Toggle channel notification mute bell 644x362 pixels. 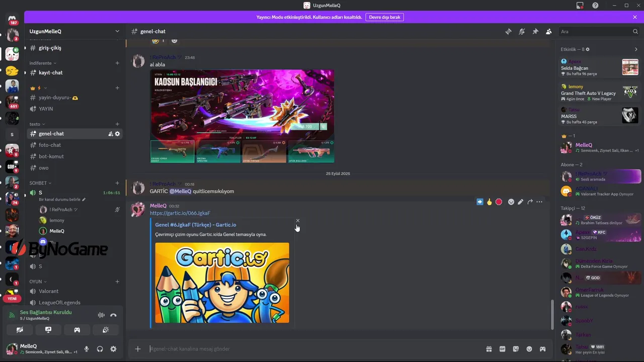[522, 31]
